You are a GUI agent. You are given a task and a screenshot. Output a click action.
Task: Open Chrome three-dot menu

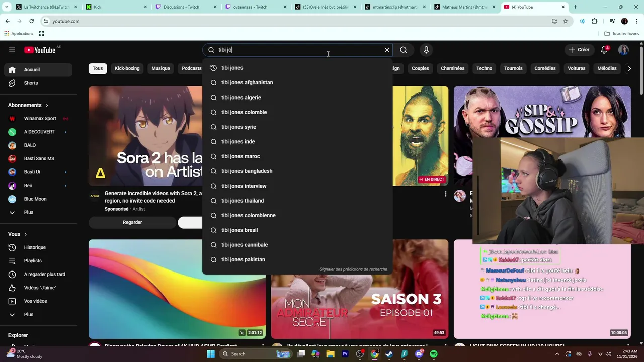click(636, 21)
